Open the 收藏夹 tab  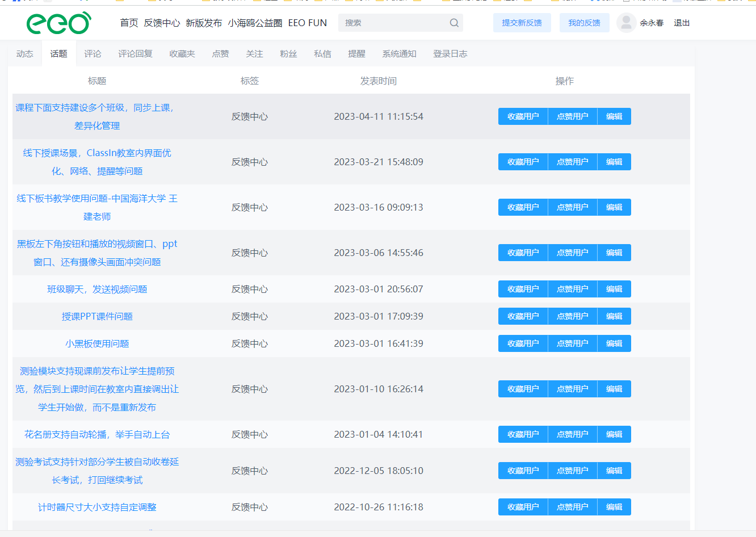(x=182, y=53)
